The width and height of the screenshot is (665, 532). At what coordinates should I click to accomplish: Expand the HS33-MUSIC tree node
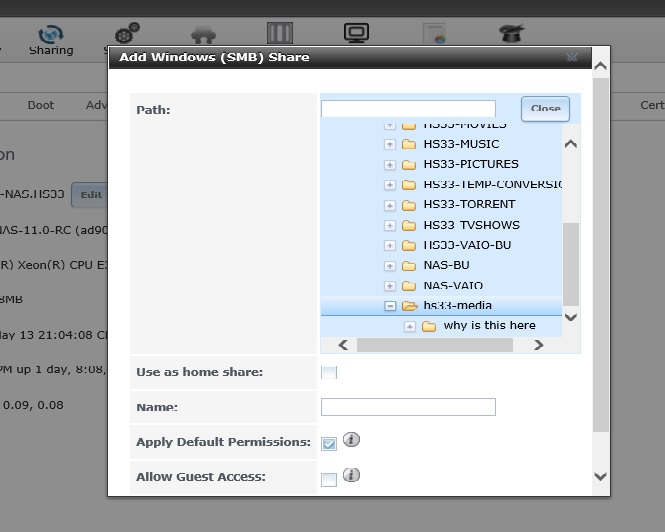(390, 144)
